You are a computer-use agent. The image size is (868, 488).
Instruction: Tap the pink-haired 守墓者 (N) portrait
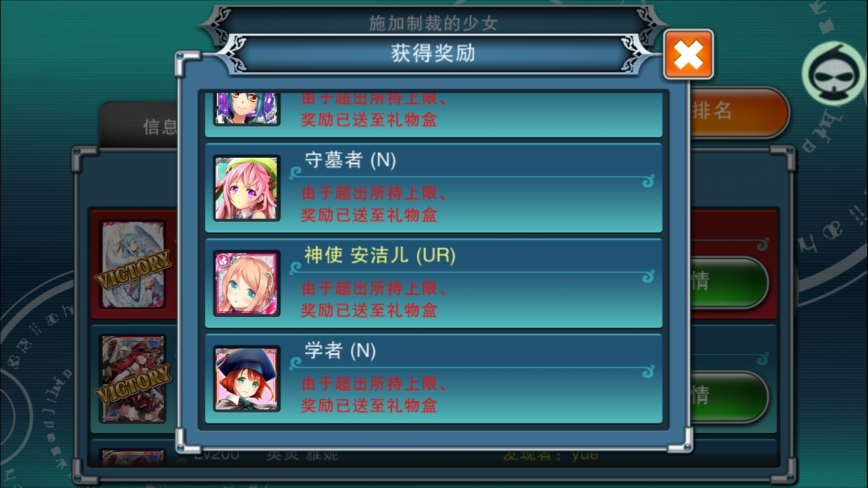click(246, 188)
